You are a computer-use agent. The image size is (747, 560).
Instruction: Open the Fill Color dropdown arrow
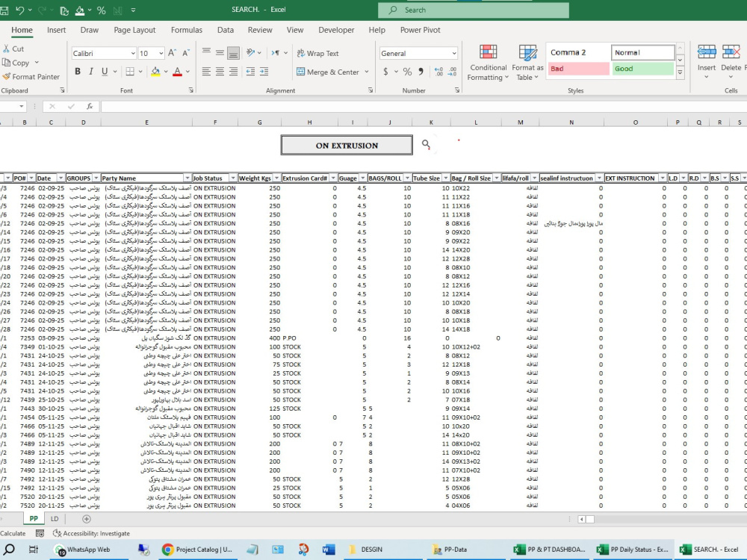click(166, 72)
